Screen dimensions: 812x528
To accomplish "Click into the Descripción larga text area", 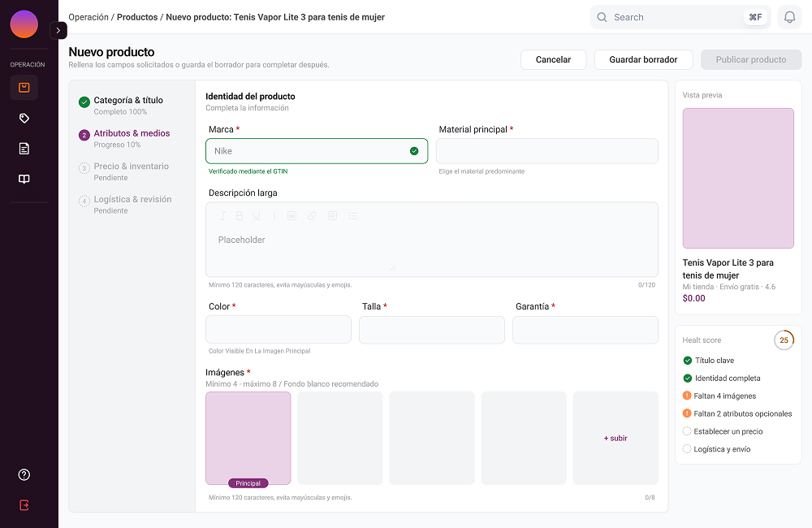I will coord(432,240).
